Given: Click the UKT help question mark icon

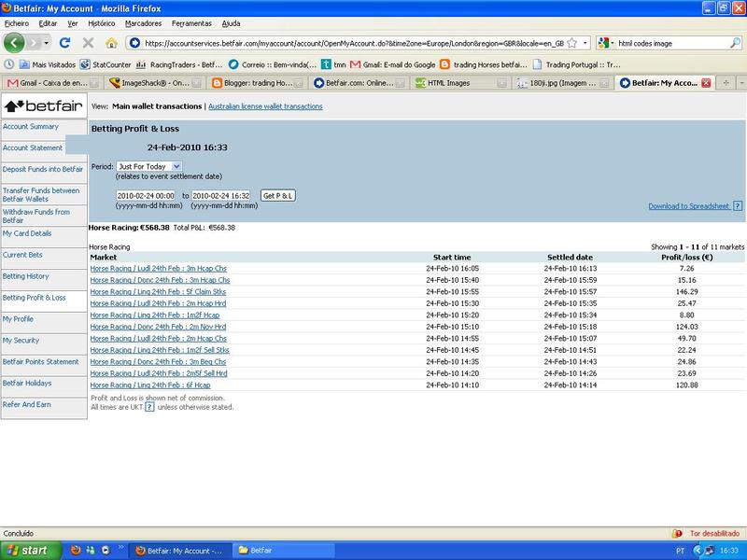Looking at the screenshot, I should pyautogui.click(x=149, y=407).
